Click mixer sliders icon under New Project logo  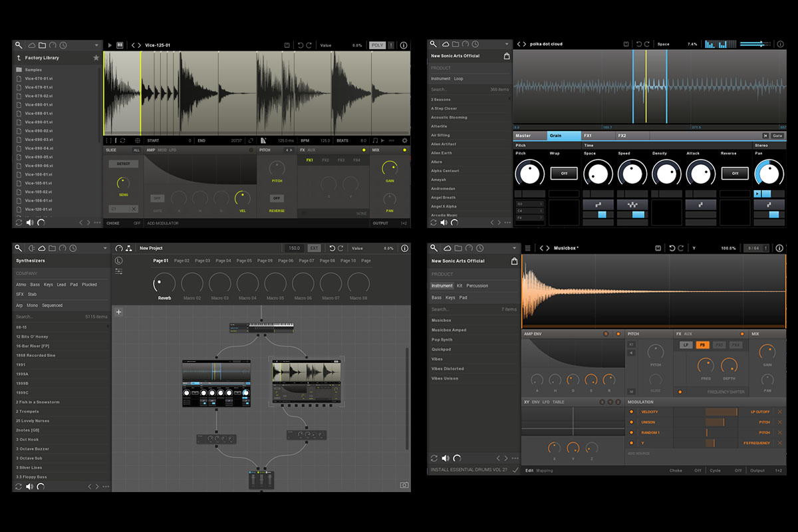click(x=118, y=271)
